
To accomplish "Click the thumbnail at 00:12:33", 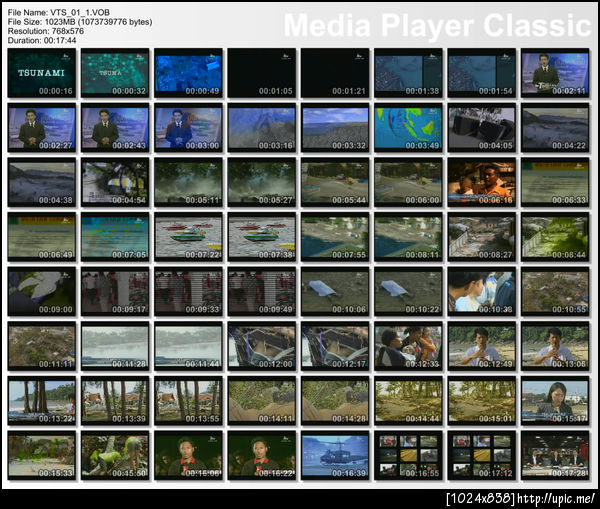I will tap(408, 346).
